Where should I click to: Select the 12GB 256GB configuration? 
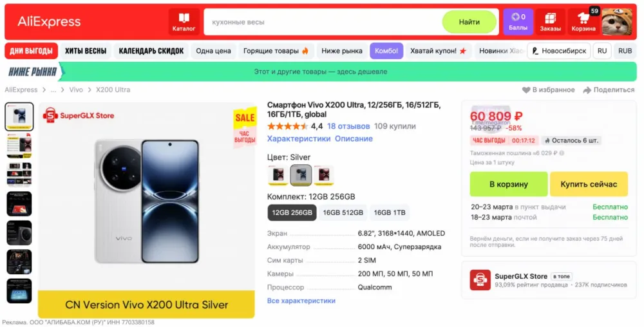[292, 212]
